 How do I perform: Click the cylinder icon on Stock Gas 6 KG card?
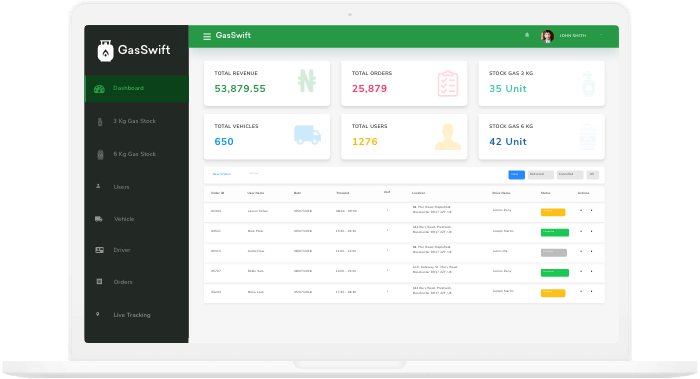(588, 137)
